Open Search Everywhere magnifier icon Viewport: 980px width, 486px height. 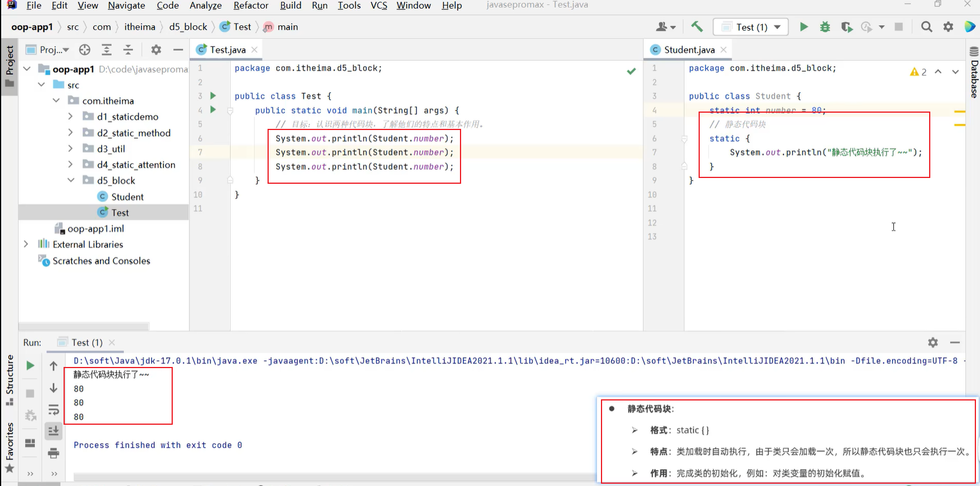click(x=926, y=27)
